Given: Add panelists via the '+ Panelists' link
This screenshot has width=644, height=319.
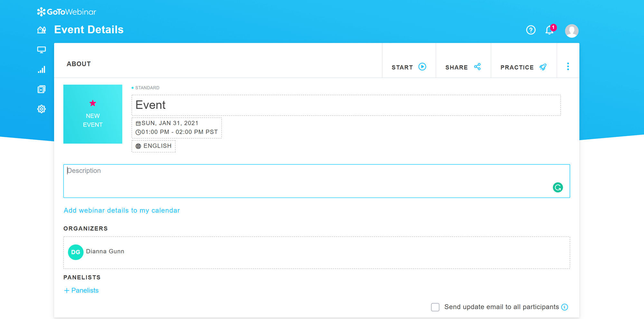Looking at the screenshot, I should pos(81,290).
